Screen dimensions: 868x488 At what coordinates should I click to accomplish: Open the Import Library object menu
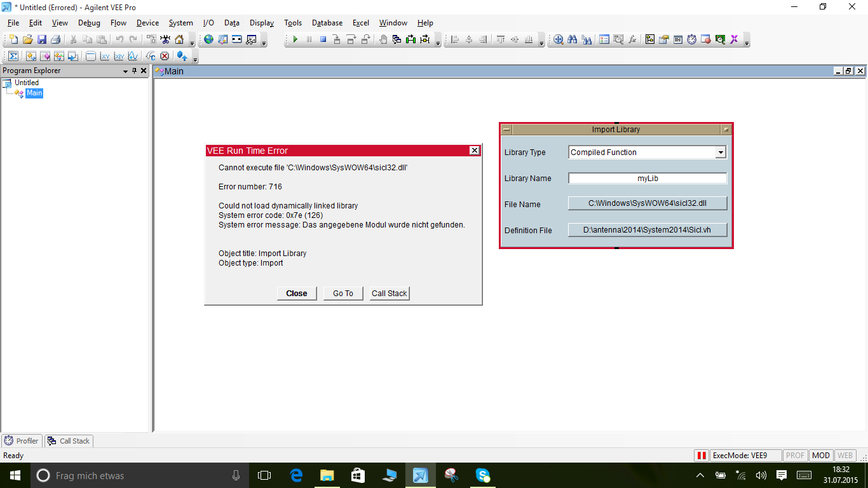506,130
